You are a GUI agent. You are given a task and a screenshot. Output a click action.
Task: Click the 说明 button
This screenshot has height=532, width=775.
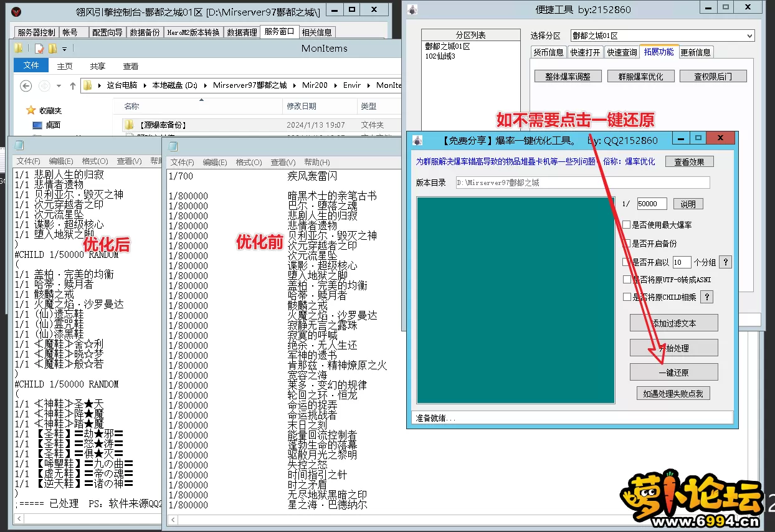click(688, 204)
